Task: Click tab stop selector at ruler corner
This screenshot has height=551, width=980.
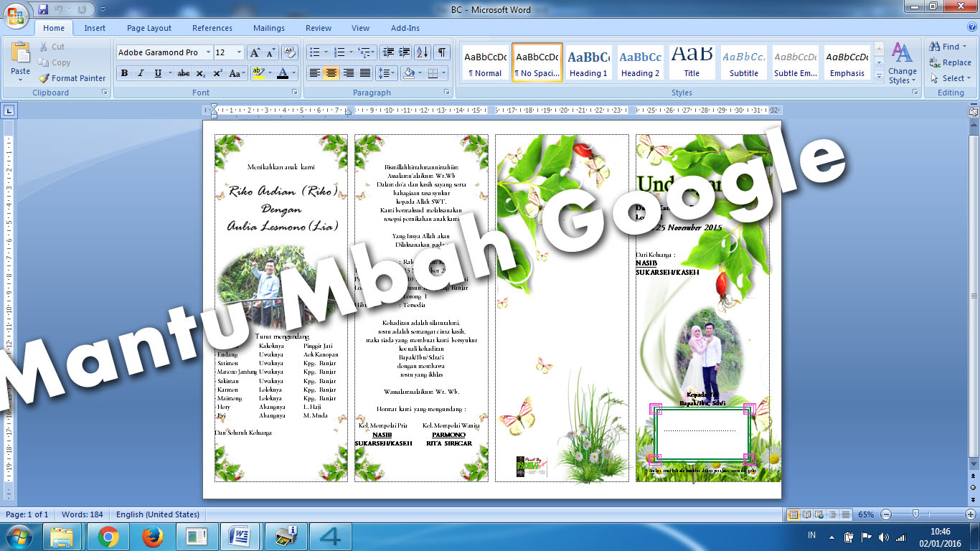Action: (9, 111)
